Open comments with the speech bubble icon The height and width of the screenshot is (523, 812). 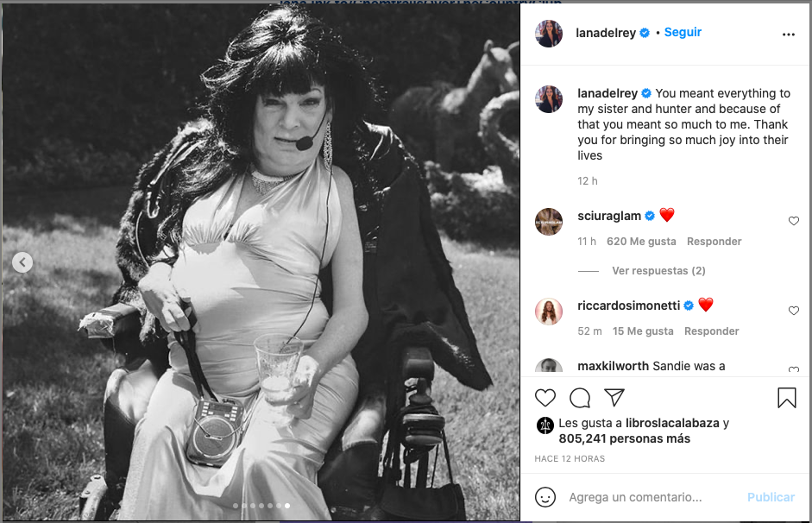pos(579,398)
